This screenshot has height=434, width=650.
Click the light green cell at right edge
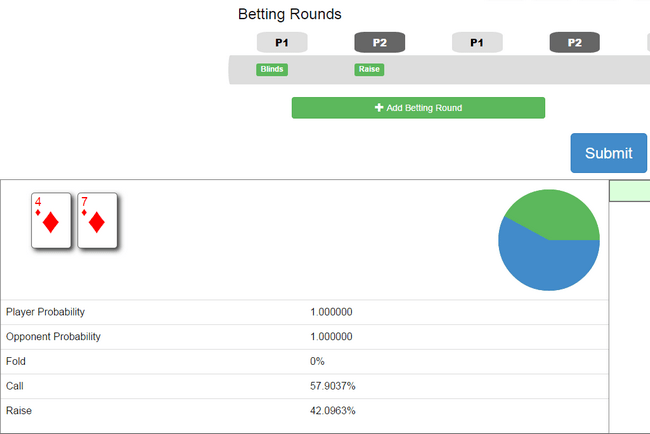(x=630, y=191)
